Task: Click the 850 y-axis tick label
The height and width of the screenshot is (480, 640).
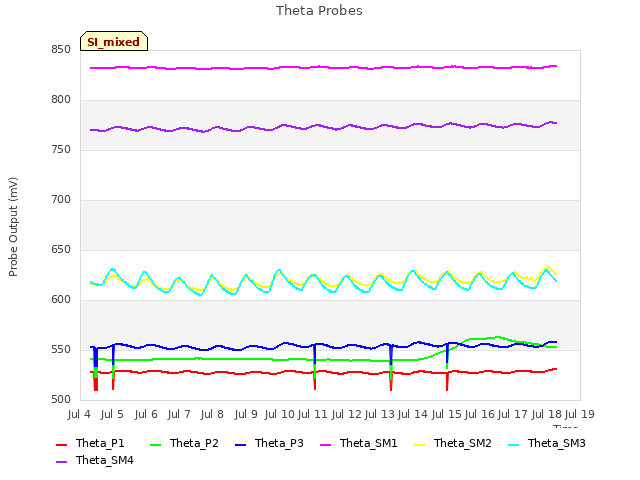Action: (x=61, y=50)
